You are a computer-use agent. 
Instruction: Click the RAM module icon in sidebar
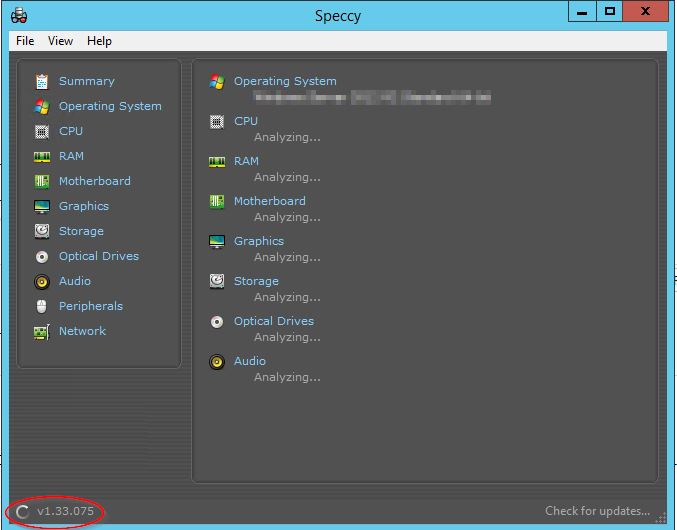pyautogui.click(x=41, y=156)
